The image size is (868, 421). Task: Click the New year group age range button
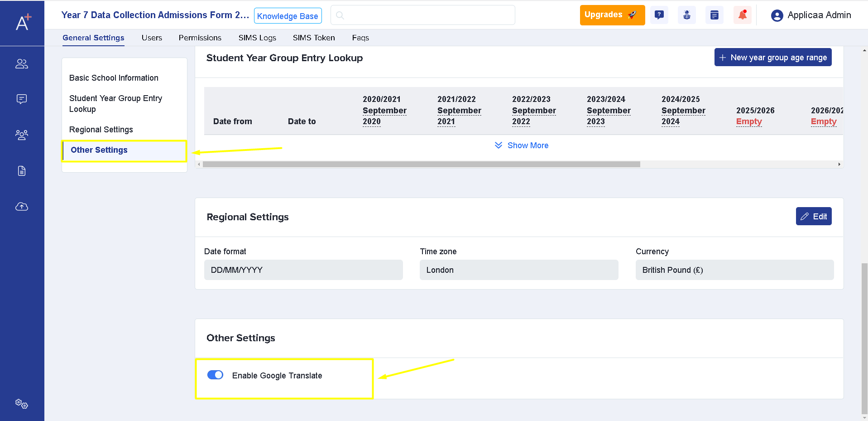(x=772, y=58)
